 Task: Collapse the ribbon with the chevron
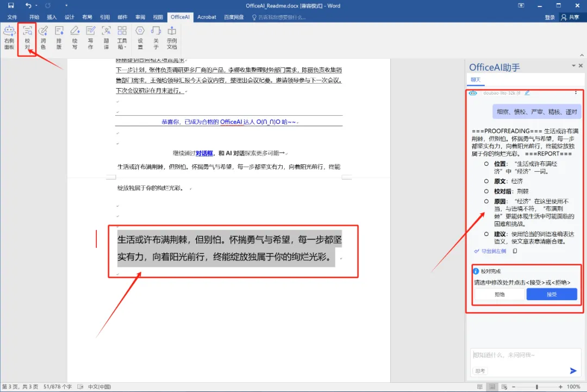582,55
